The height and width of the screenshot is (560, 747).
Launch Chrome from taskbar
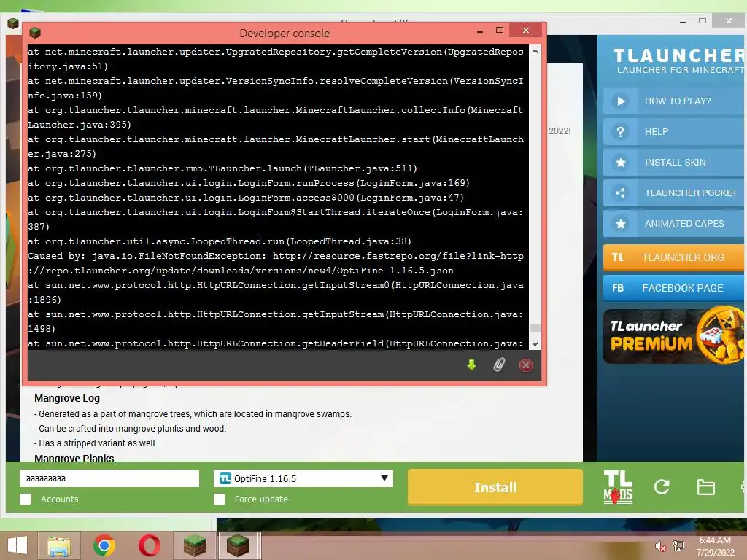click(x=104, y=545)
